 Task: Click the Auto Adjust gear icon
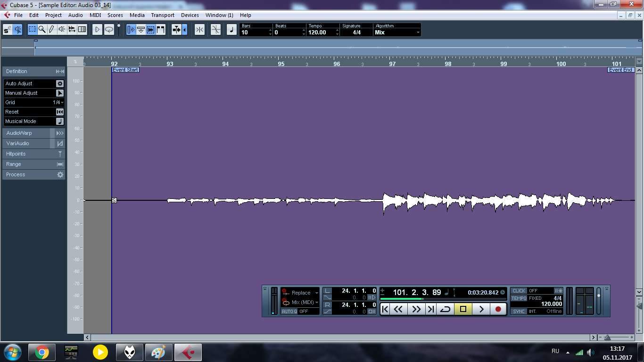click(x=60, y=83)
